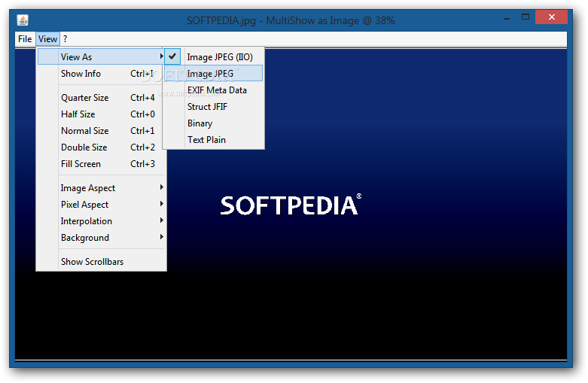Maximize the MultiShow window

(x=526, y=17)
